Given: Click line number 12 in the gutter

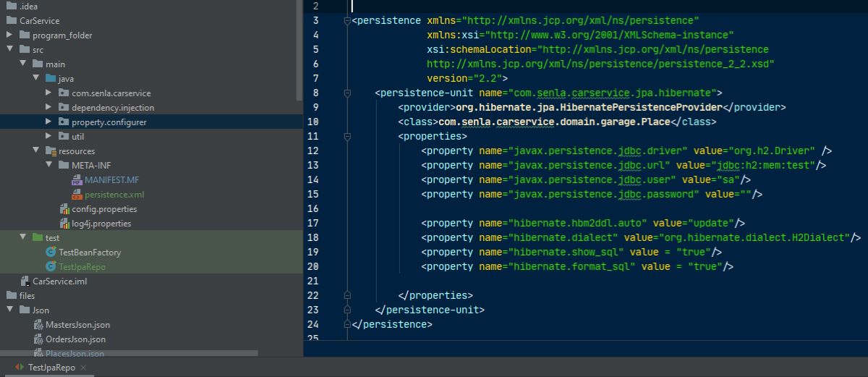Looking at the screenshot, I should click(x=312, y=151).
